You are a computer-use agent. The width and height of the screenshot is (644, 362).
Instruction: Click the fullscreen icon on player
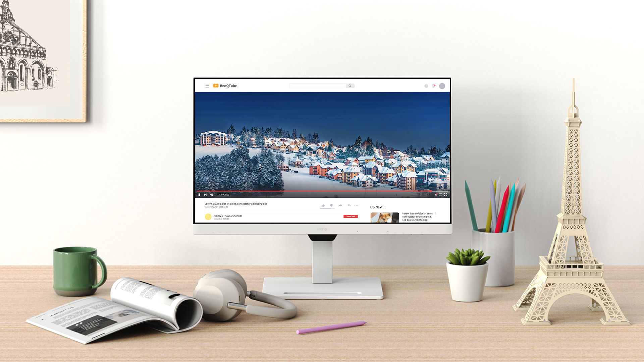(446, 194)
